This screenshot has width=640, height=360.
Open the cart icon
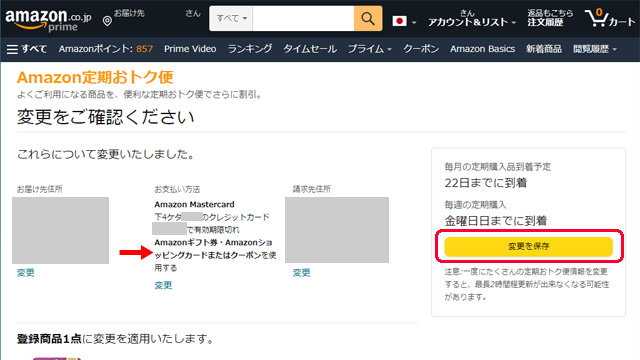609,18
